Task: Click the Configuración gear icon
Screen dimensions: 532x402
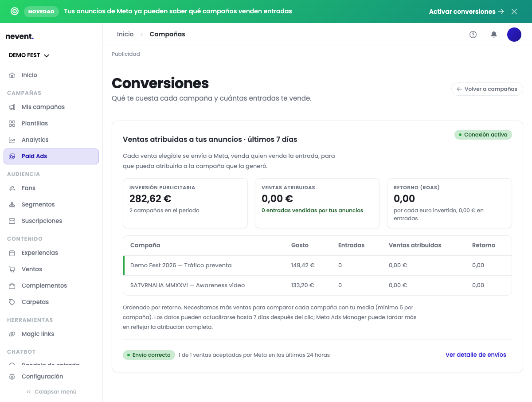Action: pyautogui.click(x=12, y=377)
